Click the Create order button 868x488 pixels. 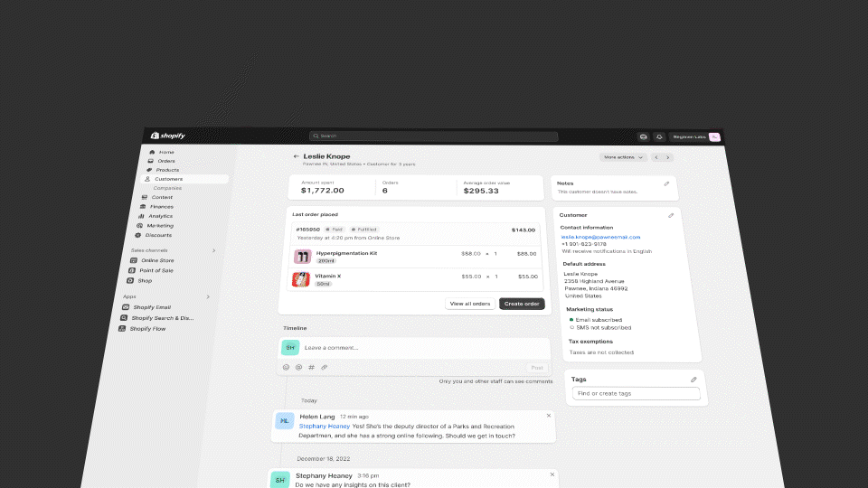pos(522,304)
